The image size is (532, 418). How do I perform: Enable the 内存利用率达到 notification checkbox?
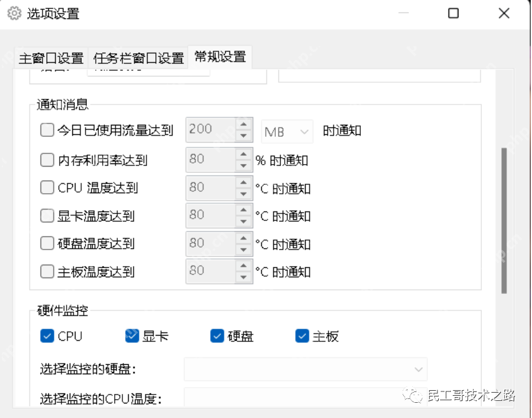click(x=46, y=160)
